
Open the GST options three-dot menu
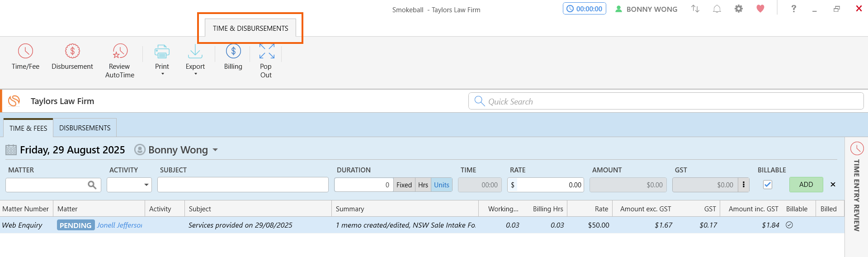[744, 185]
